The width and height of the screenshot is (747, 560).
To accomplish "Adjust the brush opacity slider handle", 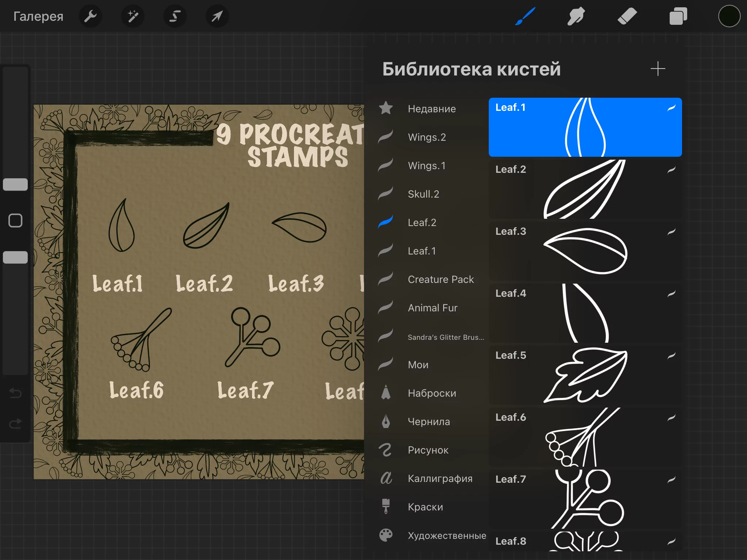I will [x=15, y=257].
